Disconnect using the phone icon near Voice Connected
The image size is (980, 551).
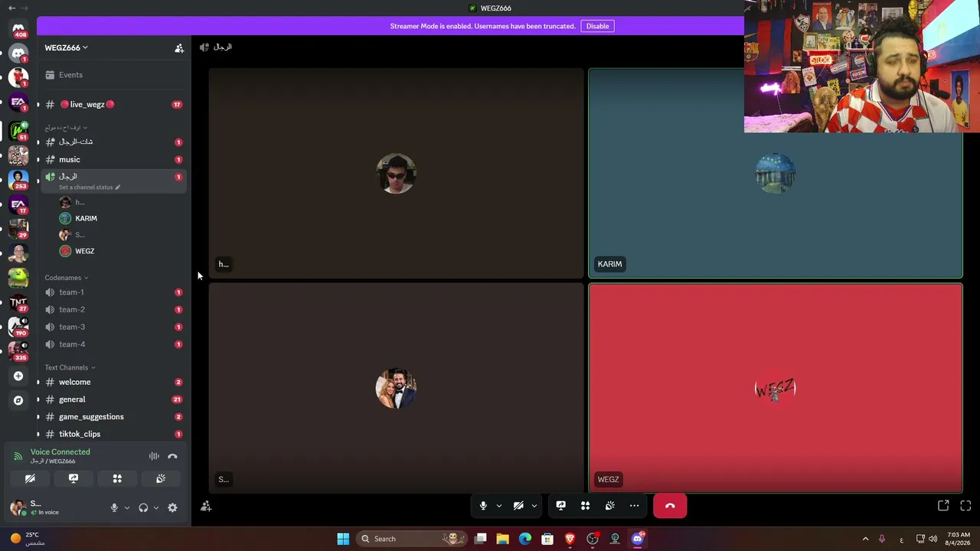(172, 456)
